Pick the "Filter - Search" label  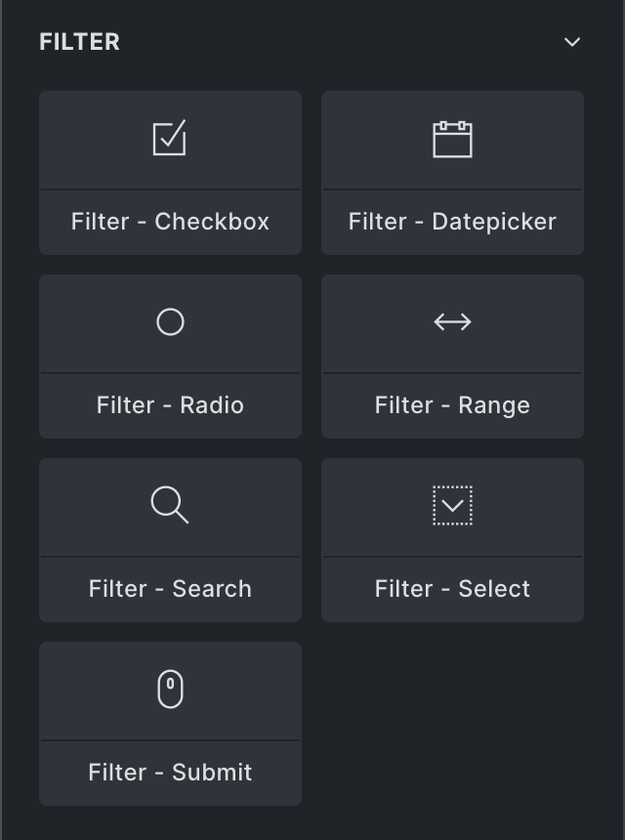click(170, 589)
